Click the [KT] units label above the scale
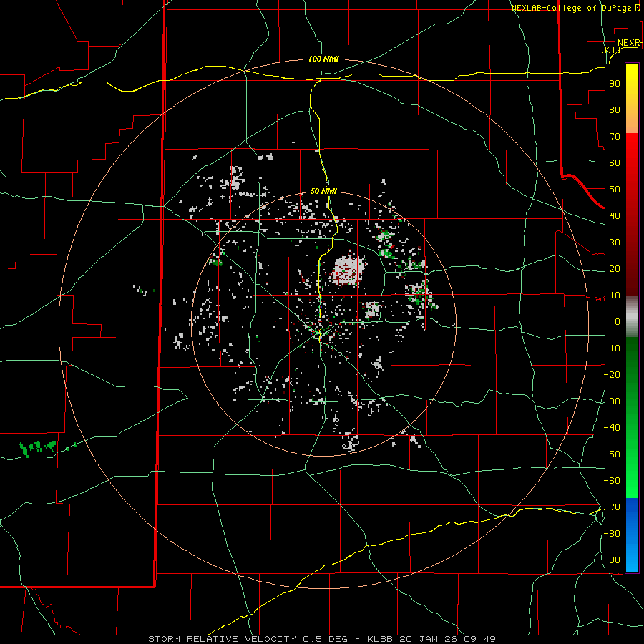644x644 pixels. [611, 49]
